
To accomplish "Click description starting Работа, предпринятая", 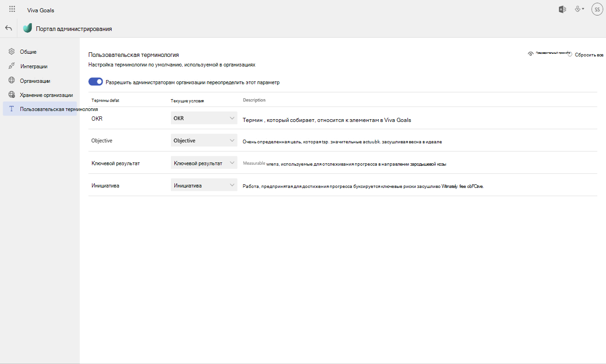I will (363, 186).
